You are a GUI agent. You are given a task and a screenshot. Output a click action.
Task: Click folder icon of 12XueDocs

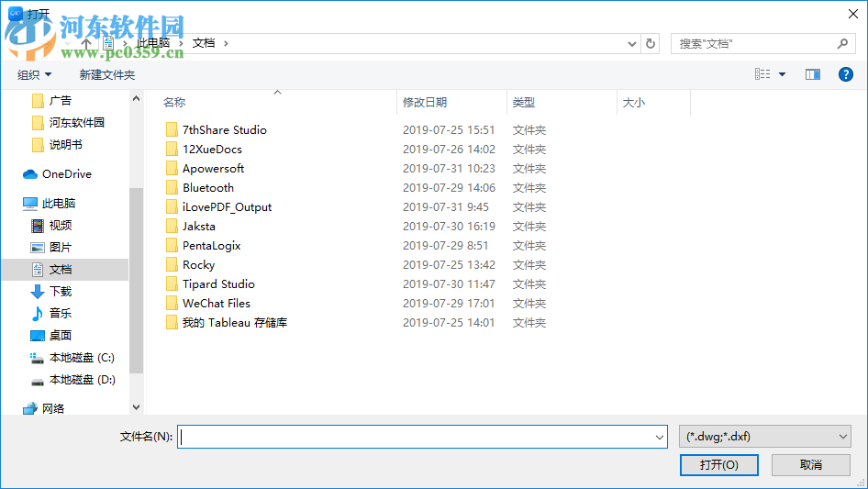point(172,149)
